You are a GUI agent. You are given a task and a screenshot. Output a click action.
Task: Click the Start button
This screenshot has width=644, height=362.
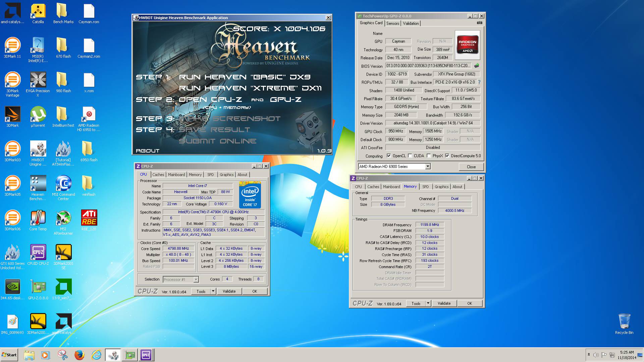pos(9,355)
